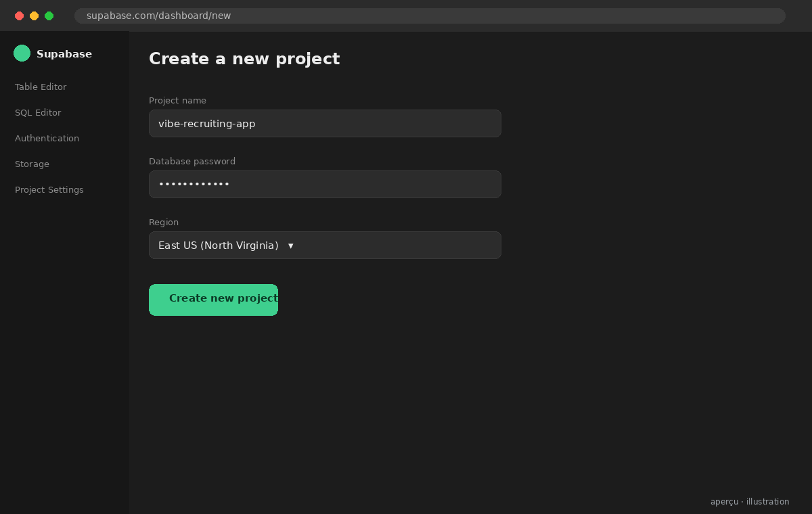
Task: Open Project Settings in the sidebar
Action: coord(49,189)
